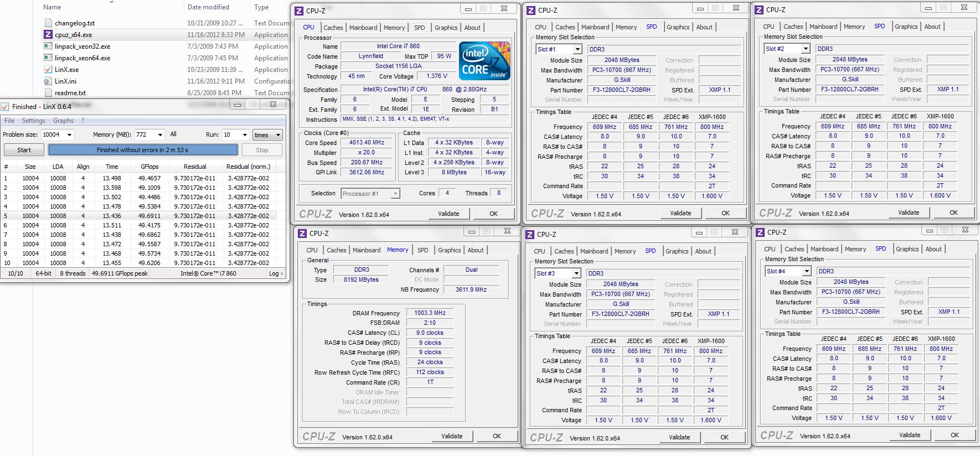The height and width of the screenshot is (456, 980).
Task: Click the readme.txt file icon
Action: pos(48,93)
